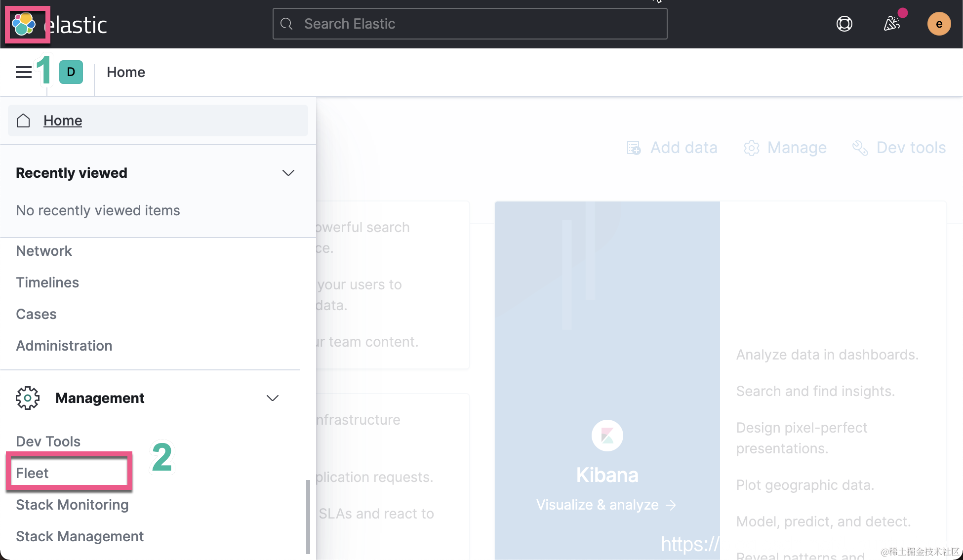963x560 pixels.
Task: Open Fleet in the navigation
Action: 33,473
